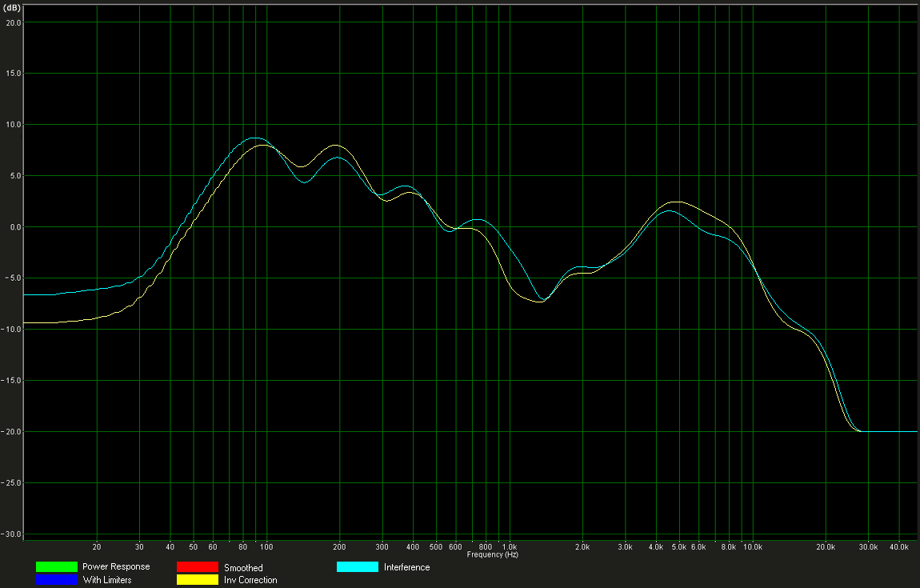Click the 20.0 dB axis value

point(14,23)
